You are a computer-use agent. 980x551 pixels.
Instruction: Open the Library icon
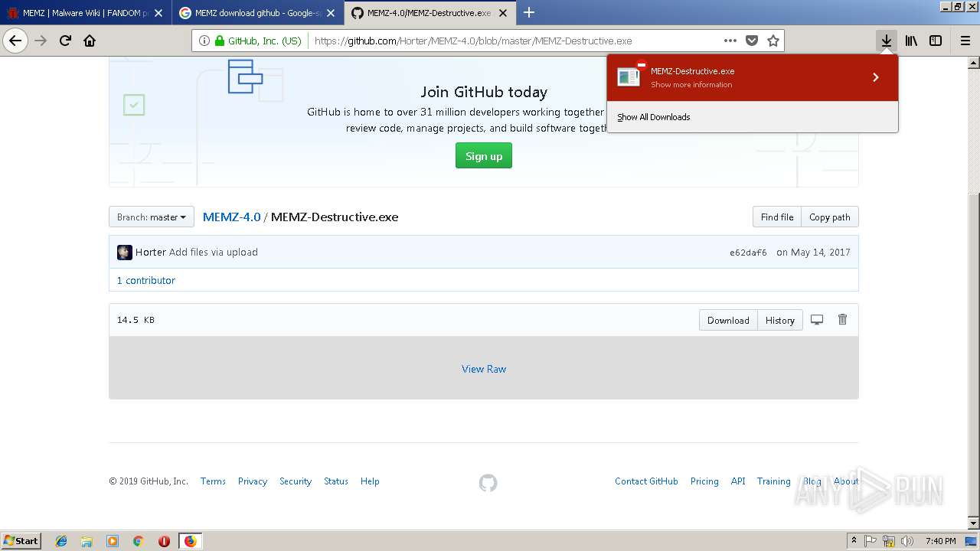911,41
